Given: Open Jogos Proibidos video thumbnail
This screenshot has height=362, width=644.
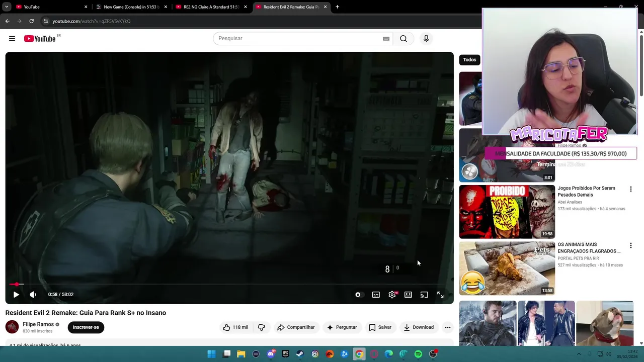Looking at the screenshot, I should click(x=507, y=212).
